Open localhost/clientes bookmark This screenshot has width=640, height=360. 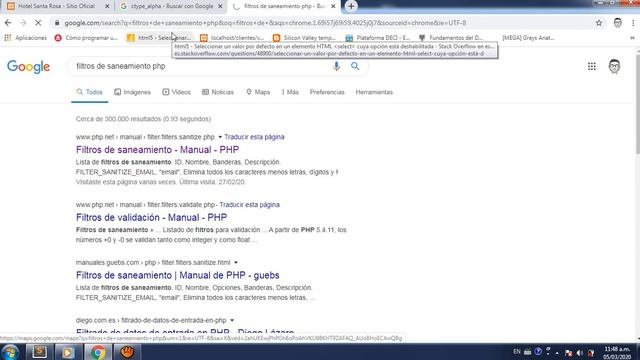(232, 38)
